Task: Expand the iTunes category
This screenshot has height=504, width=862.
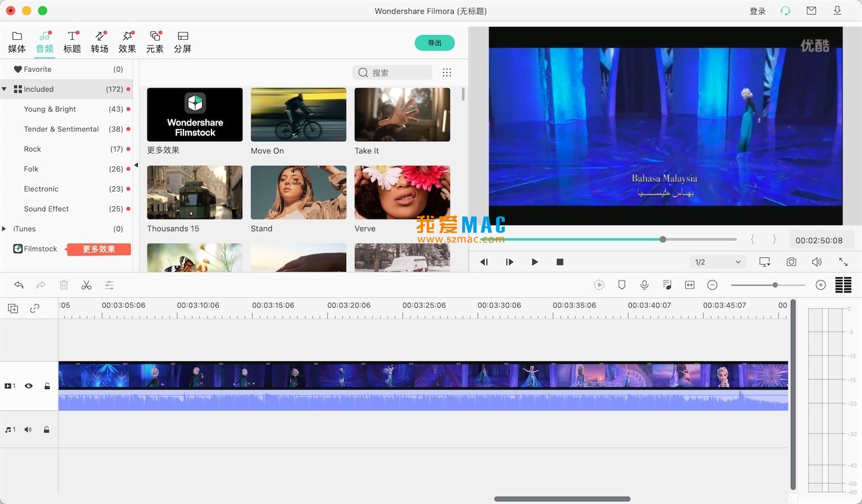Action: point(5,229)
